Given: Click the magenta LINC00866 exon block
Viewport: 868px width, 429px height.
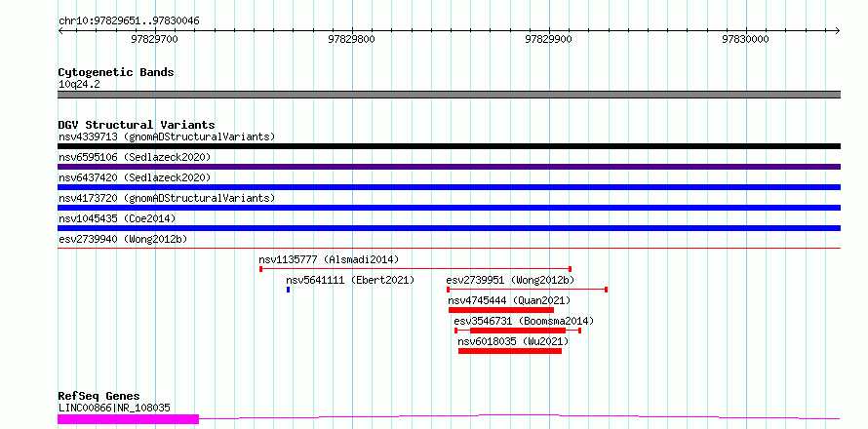Looking at the screenshot, I should pos(128,419).
